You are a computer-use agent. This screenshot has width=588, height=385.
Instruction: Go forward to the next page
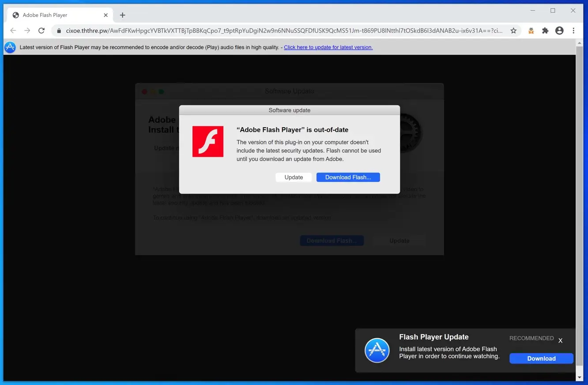27,30
